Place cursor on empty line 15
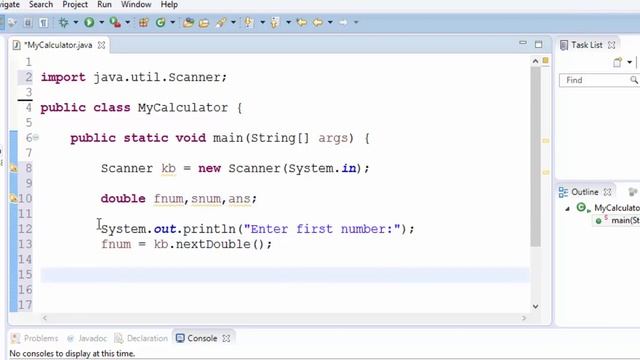 tap(285, 275)
